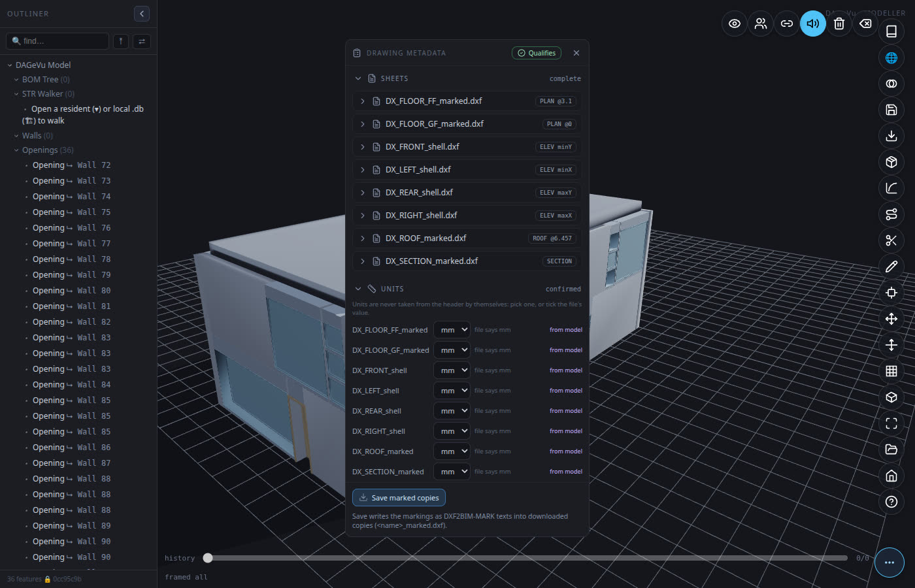Click the eye visibility icon in top toolbar

point(735,24)
